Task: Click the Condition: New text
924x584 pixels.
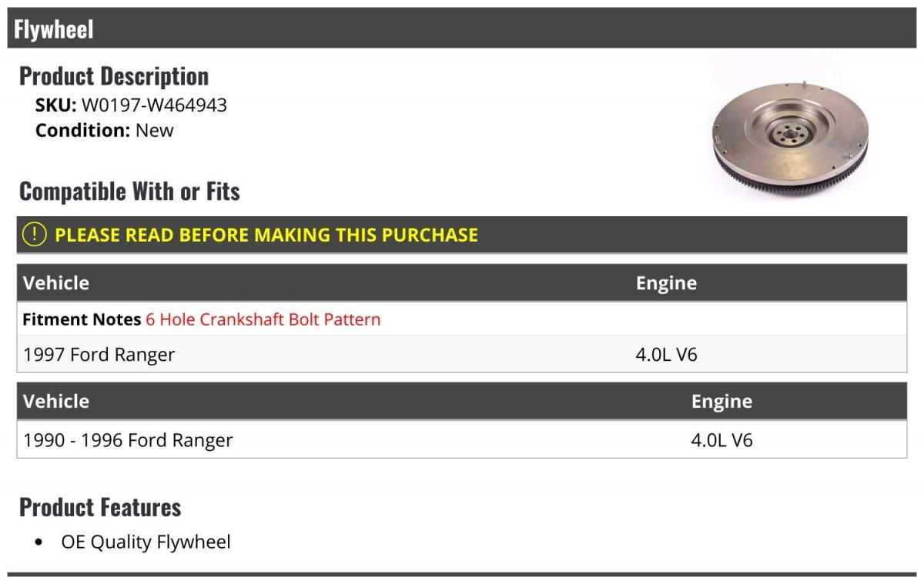Action: (x=105, y=130)
